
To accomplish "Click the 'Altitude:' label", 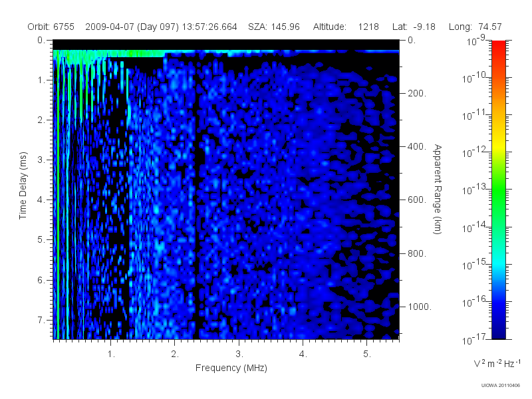I will (330, 27).
